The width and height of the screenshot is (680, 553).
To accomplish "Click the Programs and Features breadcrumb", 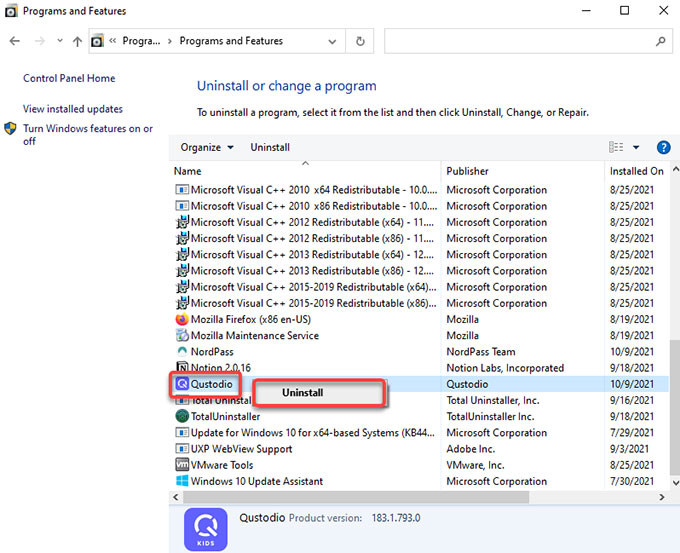I will coord(231,41).
